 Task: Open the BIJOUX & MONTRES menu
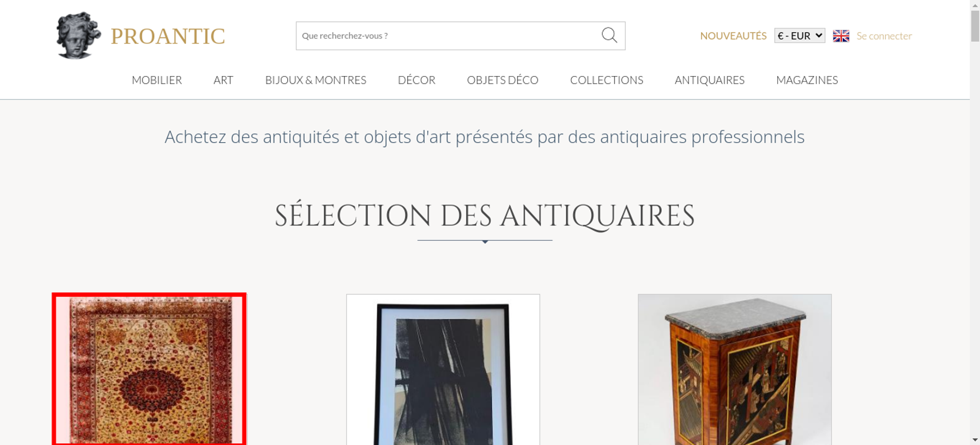point(316,80)
